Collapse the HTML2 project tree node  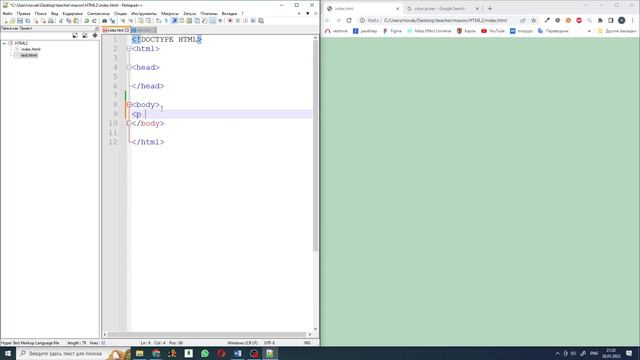click(x=4, y=43)
